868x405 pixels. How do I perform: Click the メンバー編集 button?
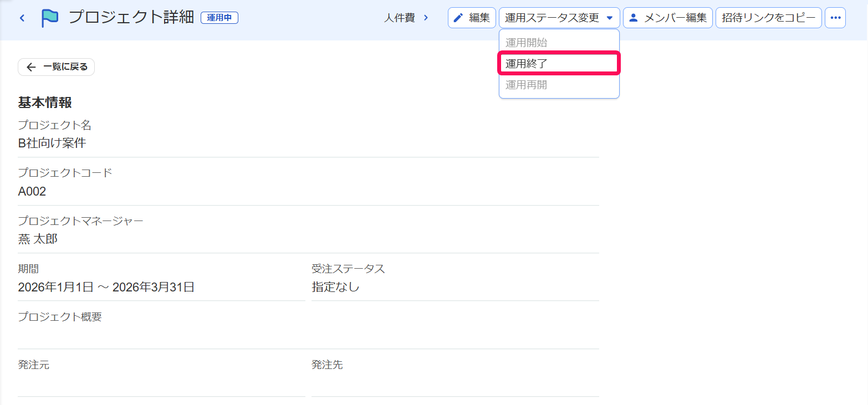point(668,18)
